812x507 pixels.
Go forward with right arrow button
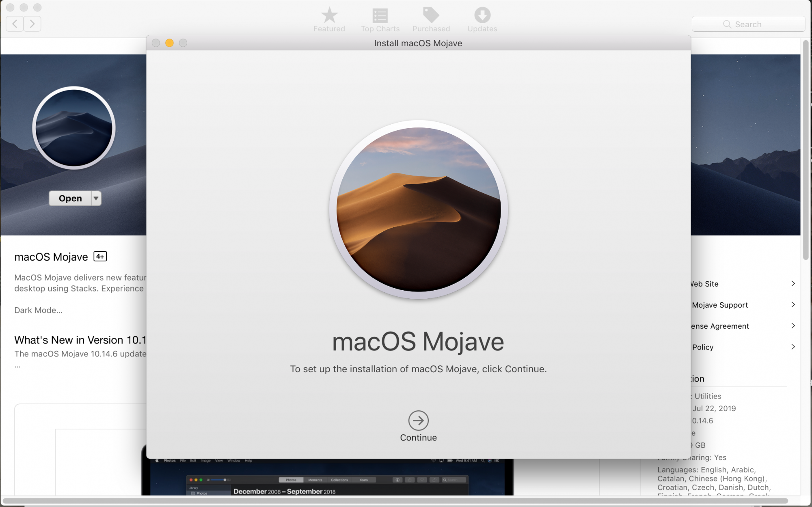(x=32, y=24)
